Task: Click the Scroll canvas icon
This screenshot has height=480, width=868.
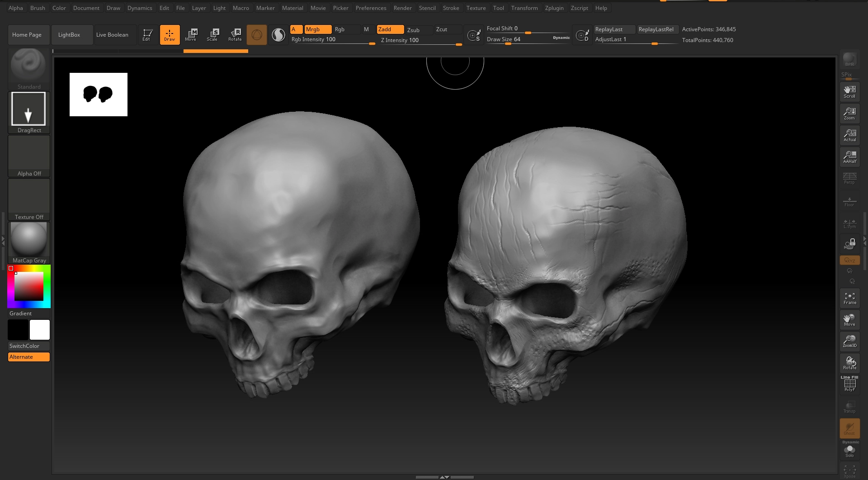Action: click(x=849, y=92)
